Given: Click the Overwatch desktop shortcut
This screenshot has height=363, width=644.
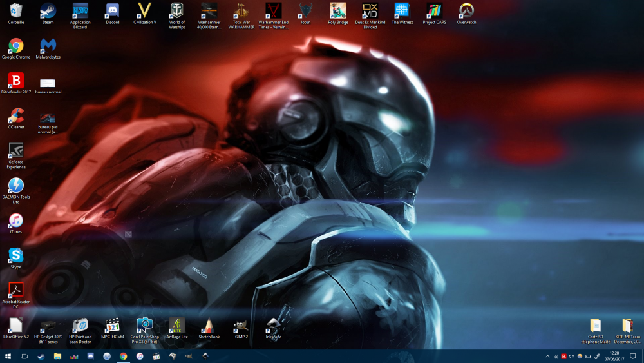Looking at the screenshot, I should click(x=466, y=11).
